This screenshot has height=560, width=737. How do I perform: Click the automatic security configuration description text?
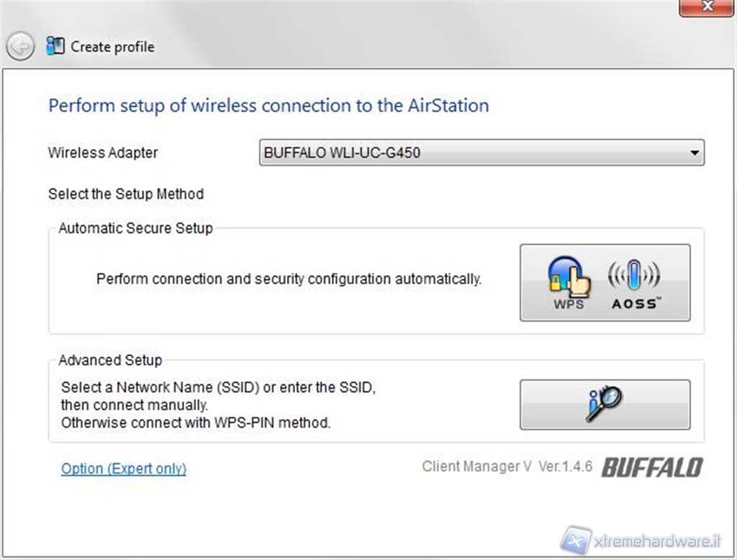tap(289, 279)
